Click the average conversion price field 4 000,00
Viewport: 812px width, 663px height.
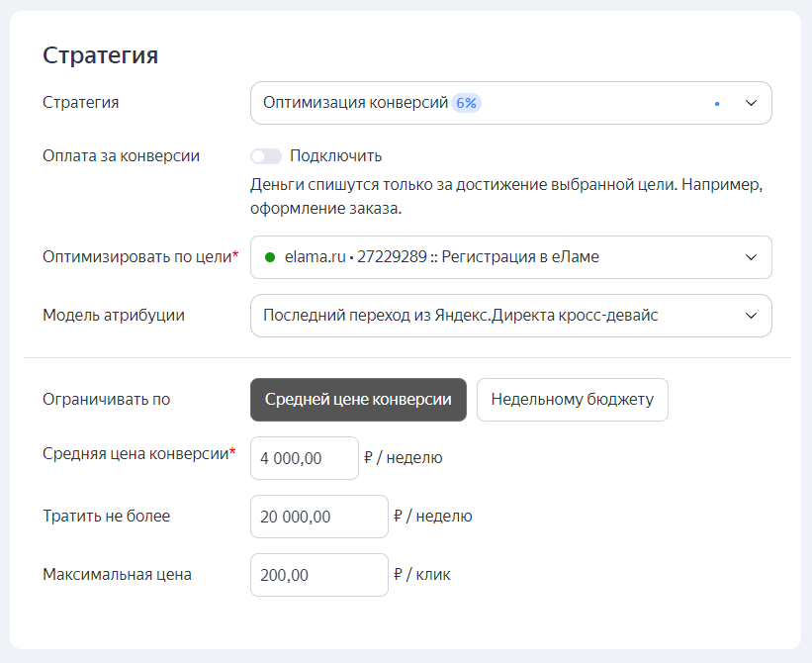[305, 458]
